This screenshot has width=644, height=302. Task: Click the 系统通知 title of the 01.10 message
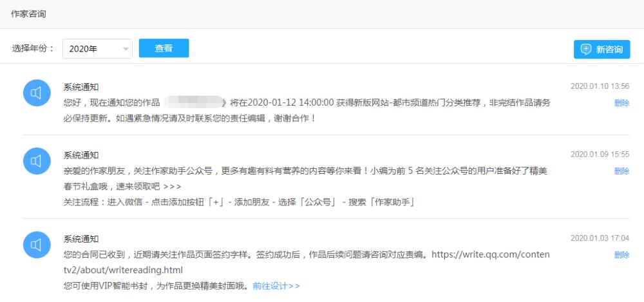81,87
